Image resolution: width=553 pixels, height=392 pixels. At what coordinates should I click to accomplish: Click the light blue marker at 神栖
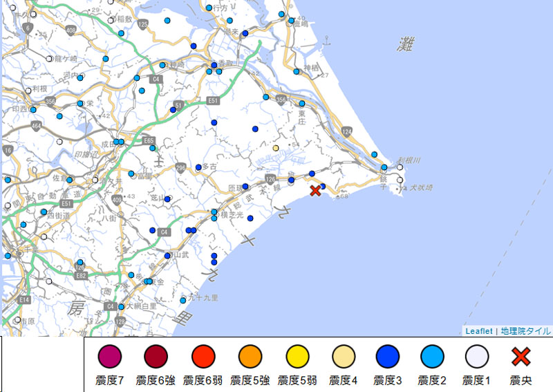[297, 72]
